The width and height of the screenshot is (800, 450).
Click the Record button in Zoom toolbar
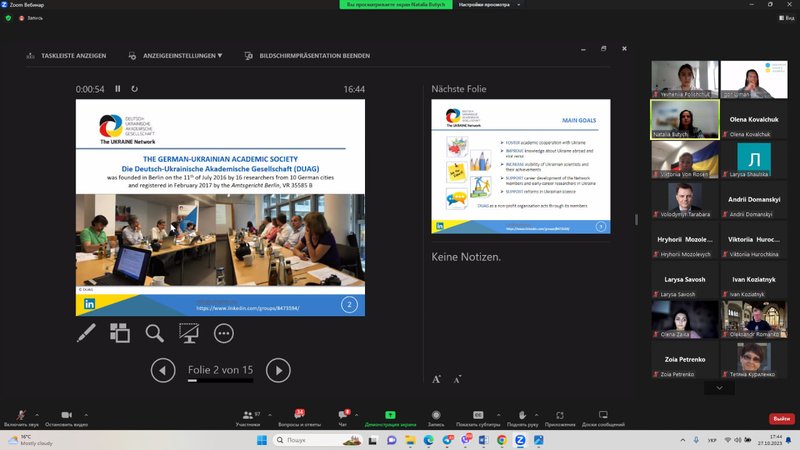coord(436,418)
